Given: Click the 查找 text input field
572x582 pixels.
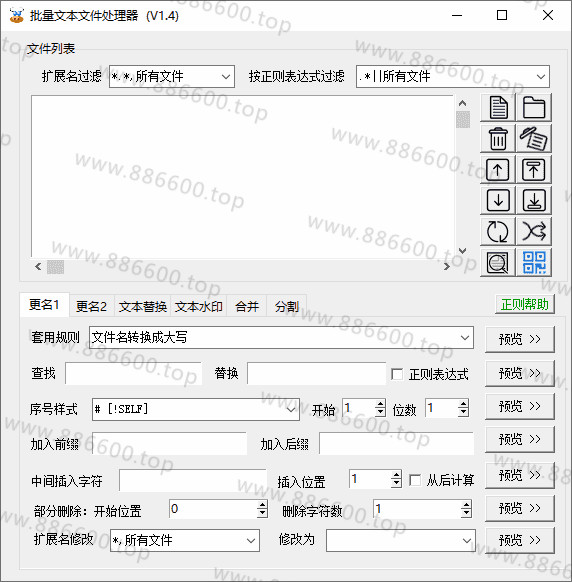Looking at the screenshot, I should coord(133,373).
